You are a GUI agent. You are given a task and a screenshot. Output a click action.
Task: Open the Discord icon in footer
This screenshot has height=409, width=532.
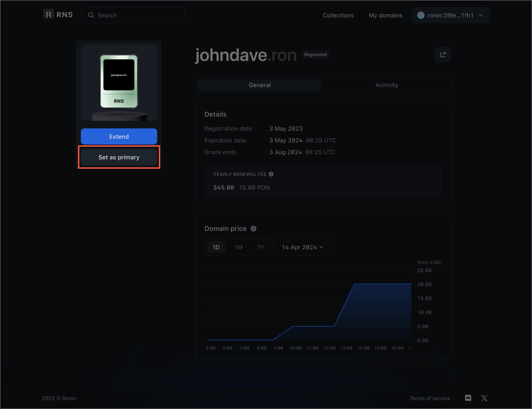click(x=468, y=398)
